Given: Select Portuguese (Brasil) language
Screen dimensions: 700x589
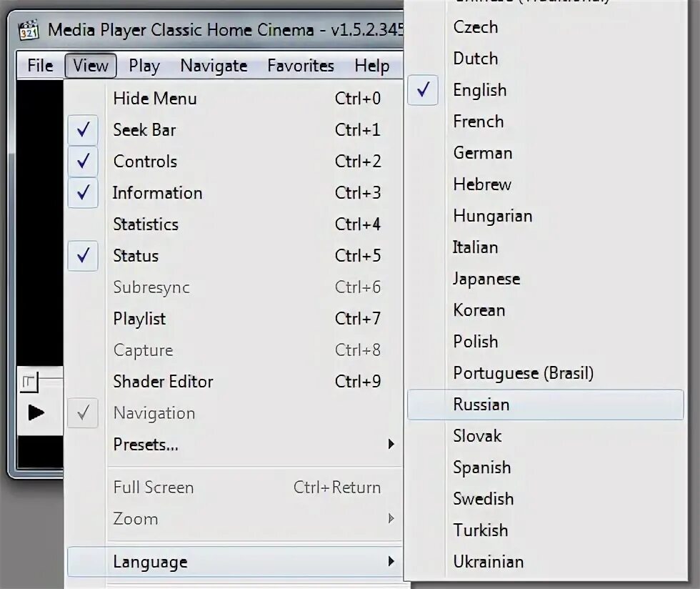Looking at the screenshot, I should (546, 373).
